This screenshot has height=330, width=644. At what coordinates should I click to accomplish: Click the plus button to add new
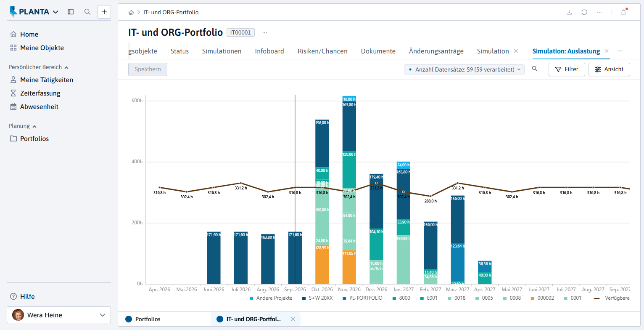coord(104,12)
